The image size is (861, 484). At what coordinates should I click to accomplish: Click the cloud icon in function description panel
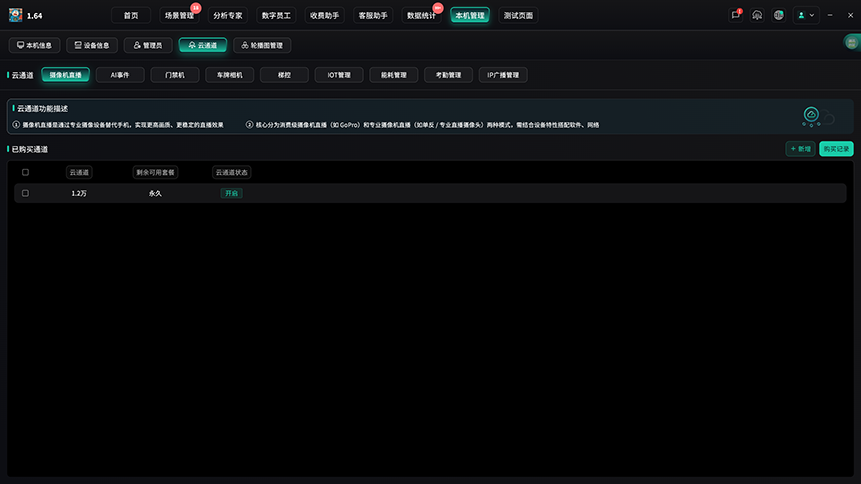pos(811,115)
